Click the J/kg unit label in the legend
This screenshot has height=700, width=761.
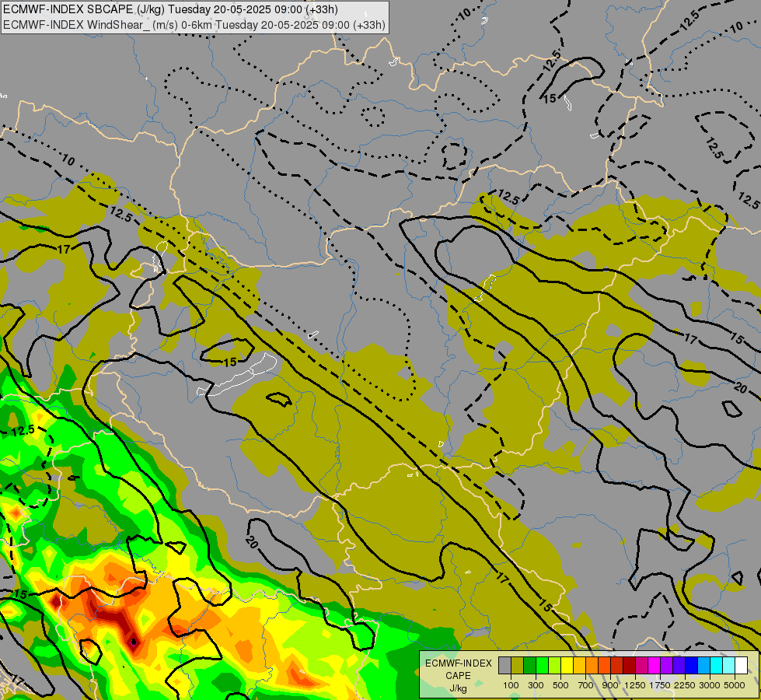point(458,688)
